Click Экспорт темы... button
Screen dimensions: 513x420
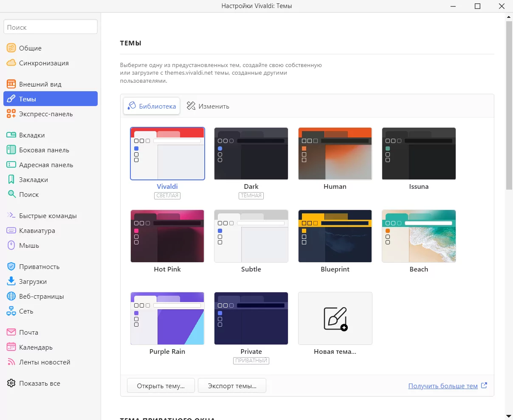pos(232,386)
